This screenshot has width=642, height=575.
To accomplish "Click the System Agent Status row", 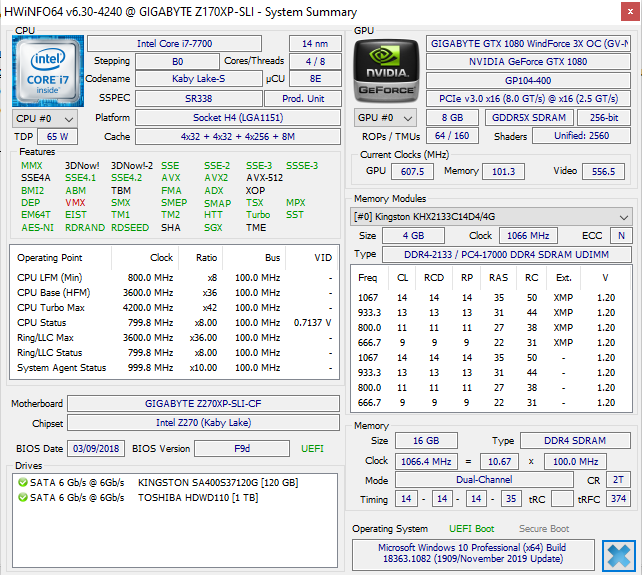I will pos(174,368).
